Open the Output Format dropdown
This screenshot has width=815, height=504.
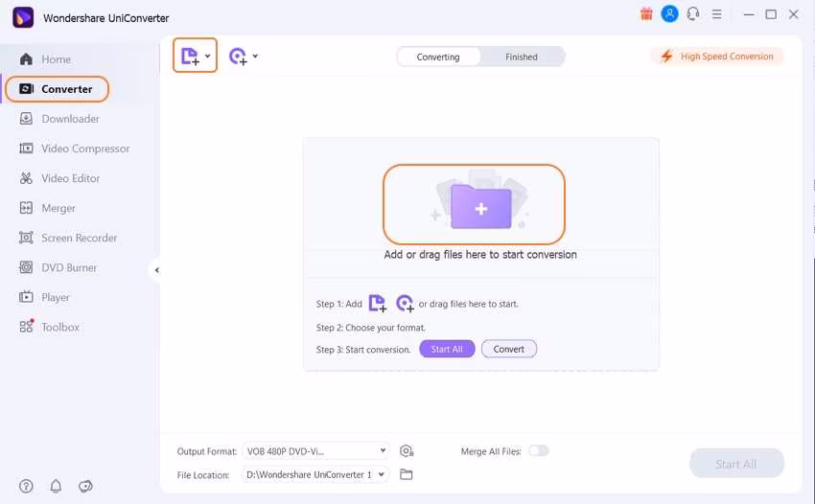316,451
